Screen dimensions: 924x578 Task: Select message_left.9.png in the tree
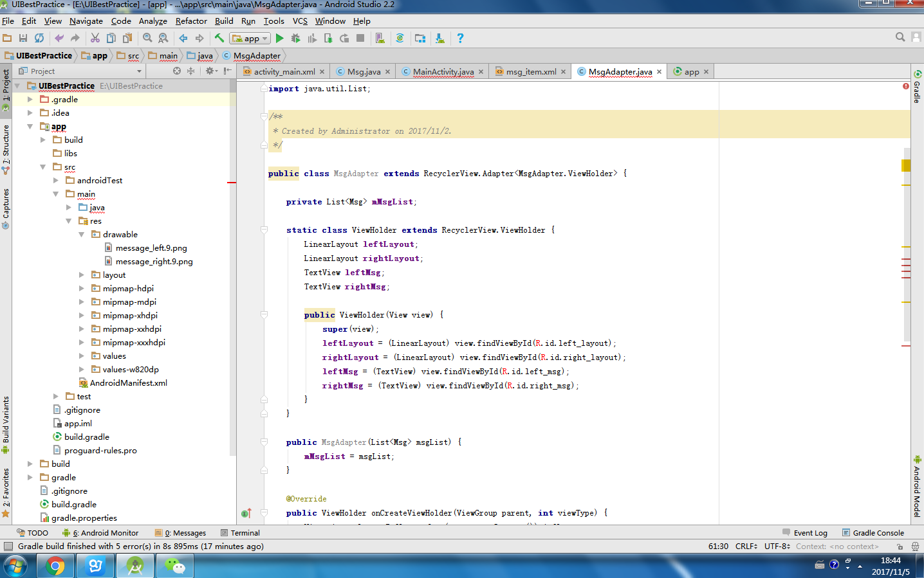click(x=151, y=248)
